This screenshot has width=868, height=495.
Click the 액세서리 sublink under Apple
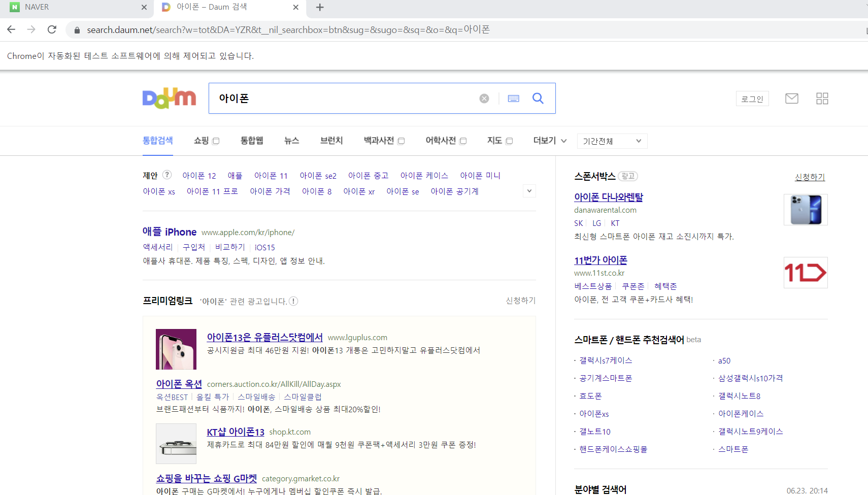[x=158, y=247]
